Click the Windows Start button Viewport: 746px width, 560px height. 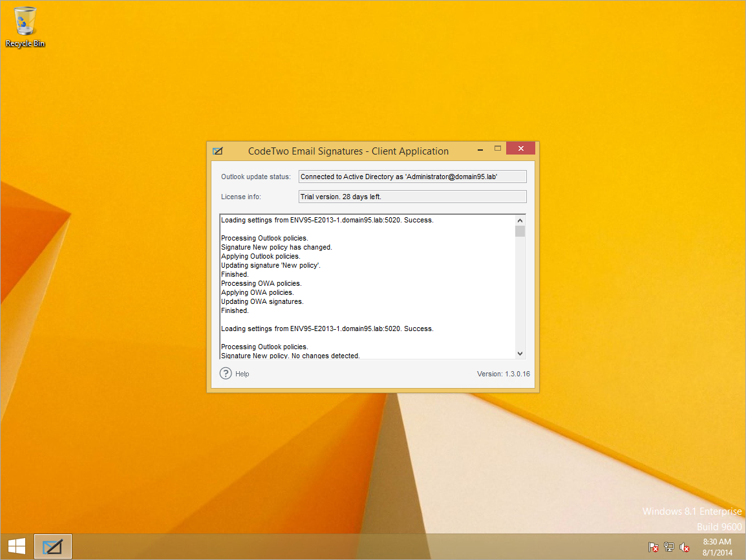(17, 546)
